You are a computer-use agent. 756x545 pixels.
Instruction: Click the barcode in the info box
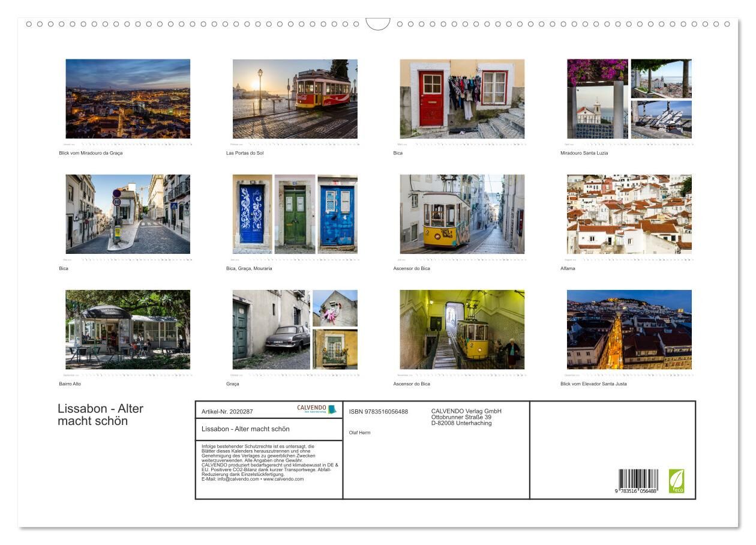pos(638,481)
